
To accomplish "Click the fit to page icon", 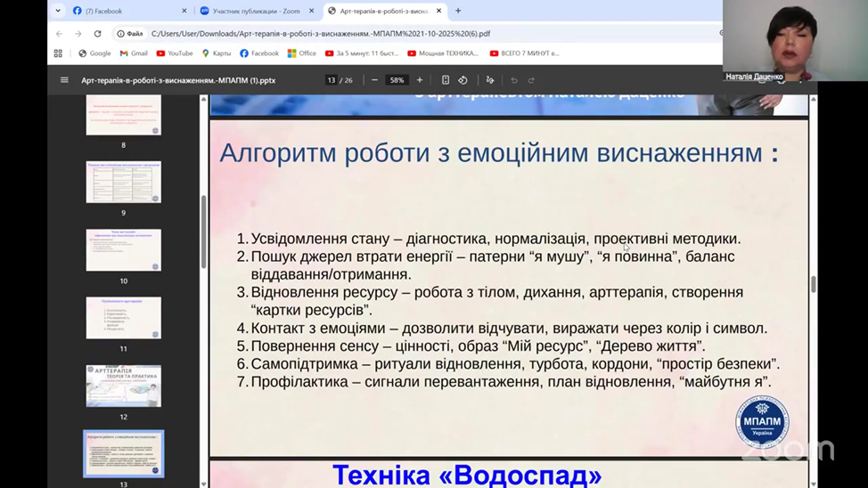I will pos(446,80).
